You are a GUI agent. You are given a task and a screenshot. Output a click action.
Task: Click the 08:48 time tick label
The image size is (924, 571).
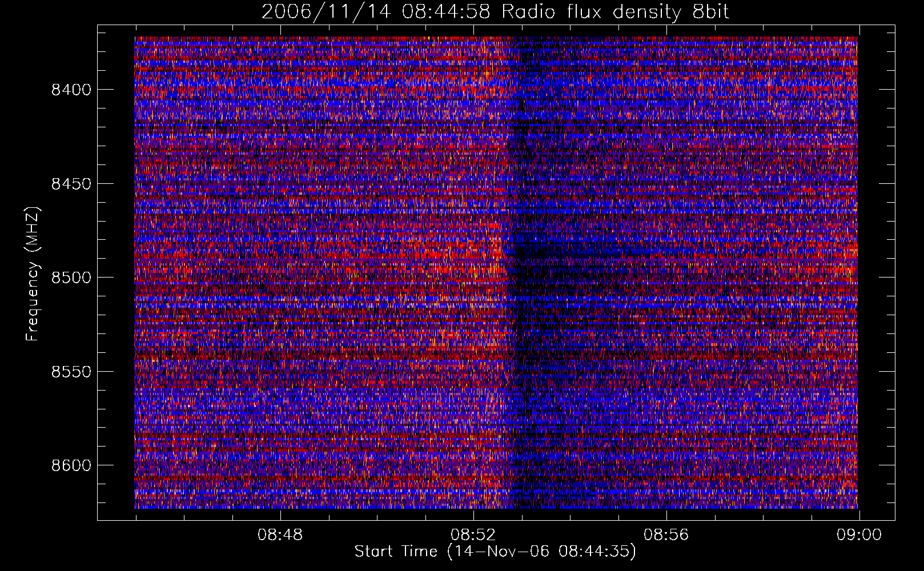pos(280,535)
